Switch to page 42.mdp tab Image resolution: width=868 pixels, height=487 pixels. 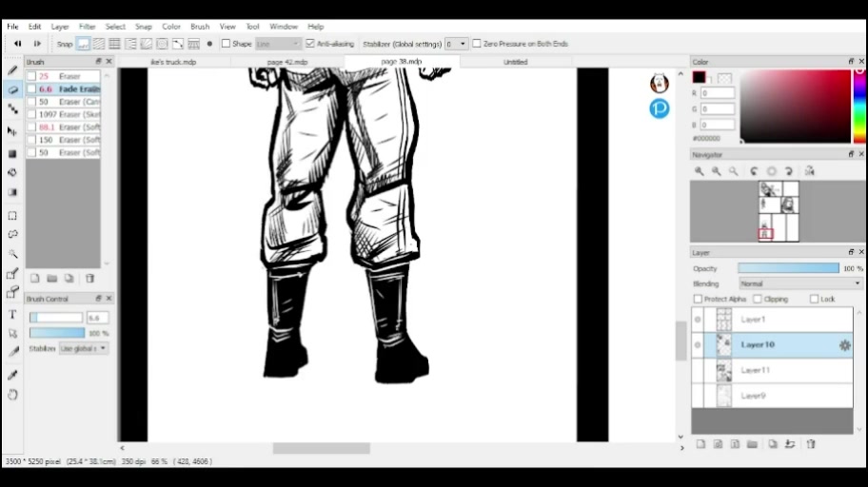point(287,62)
